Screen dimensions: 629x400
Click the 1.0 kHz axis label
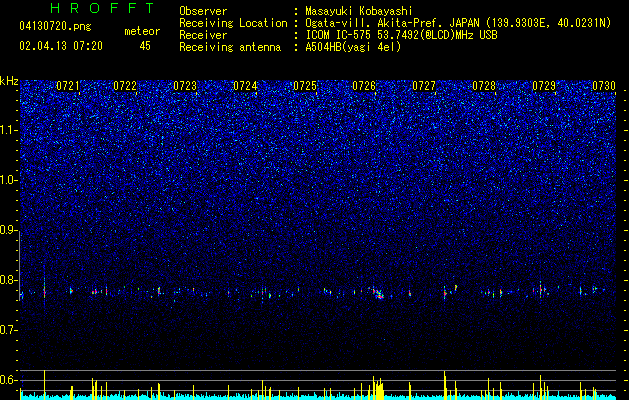pyautogui.click(x=9, y=180)
